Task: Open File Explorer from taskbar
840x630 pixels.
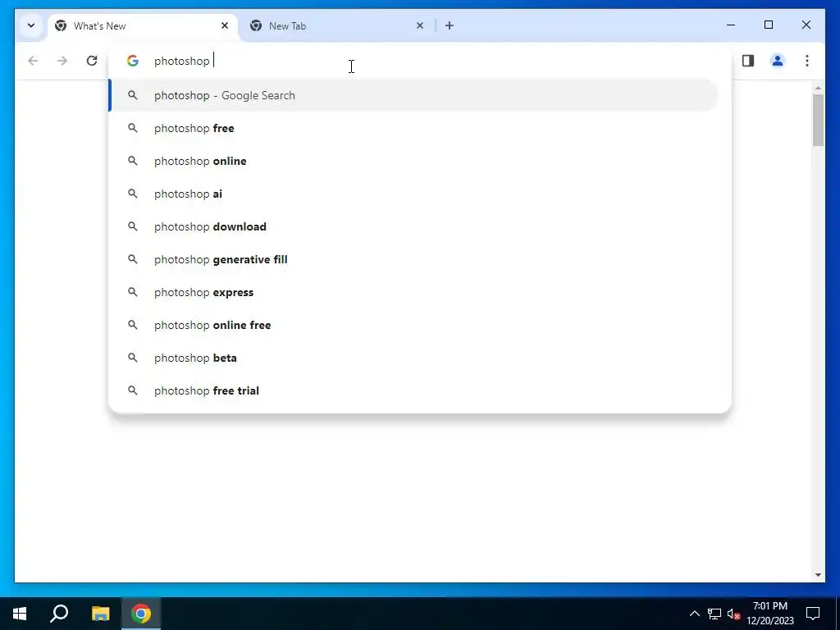Action: click(100, 614)
